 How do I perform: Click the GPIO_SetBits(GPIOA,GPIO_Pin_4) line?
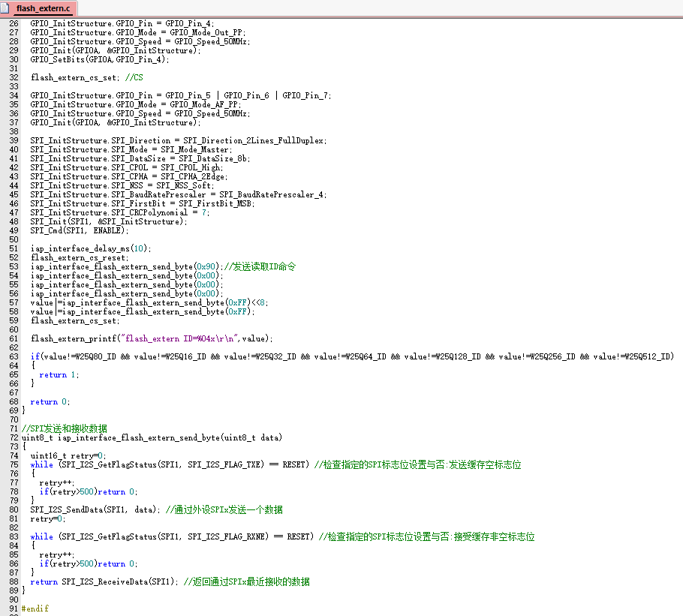[x=99, y=59]
